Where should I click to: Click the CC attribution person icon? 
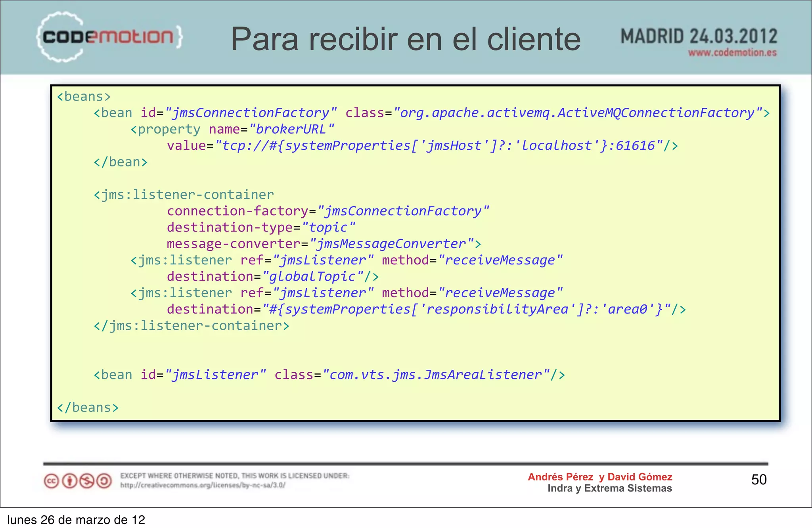69,481
